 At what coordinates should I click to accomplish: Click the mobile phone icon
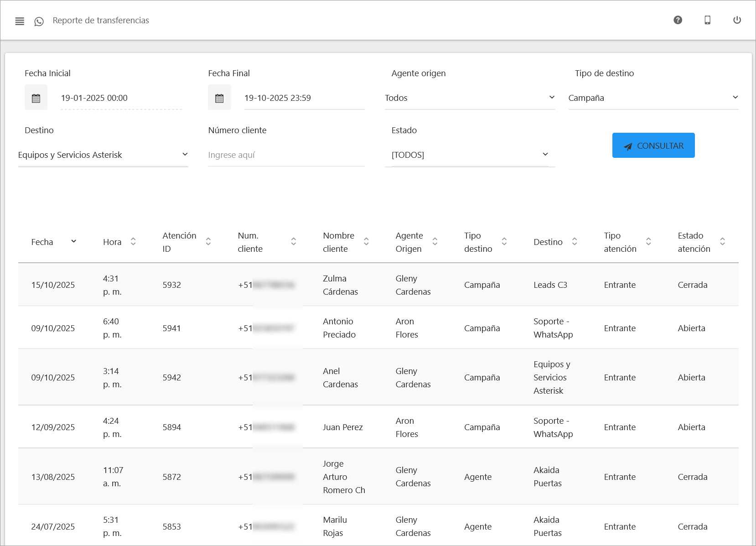707,20
